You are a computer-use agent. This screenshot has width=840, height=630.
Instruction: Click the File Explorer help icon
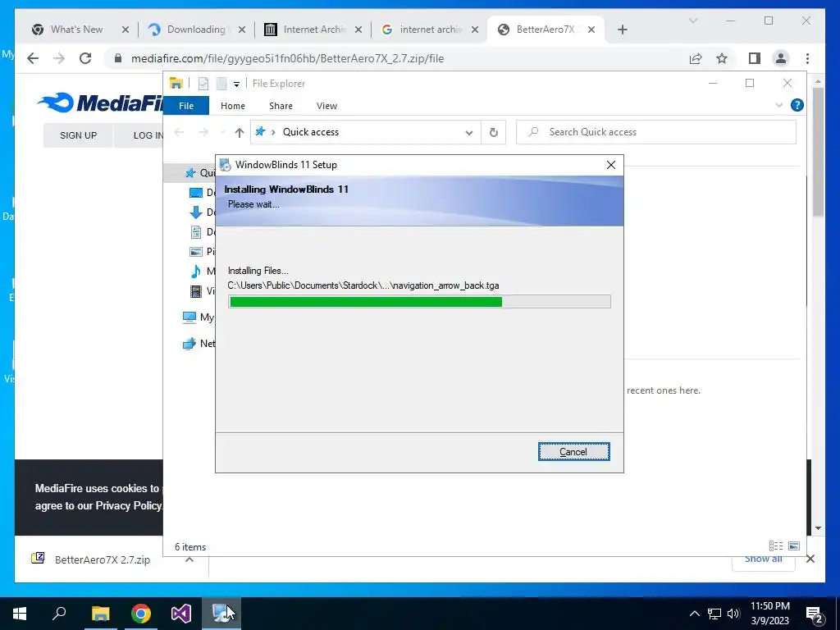797,105
